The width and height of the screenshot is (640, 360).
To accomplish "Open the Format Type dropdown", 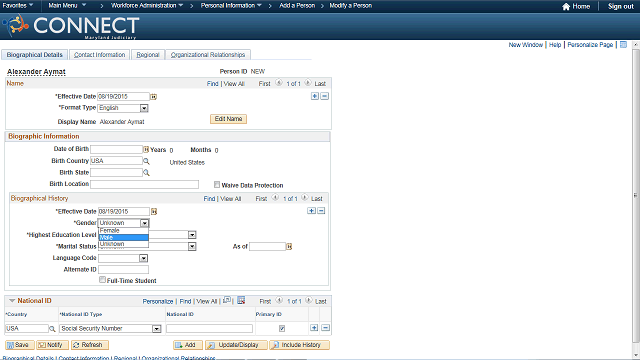I will [144, 108].
